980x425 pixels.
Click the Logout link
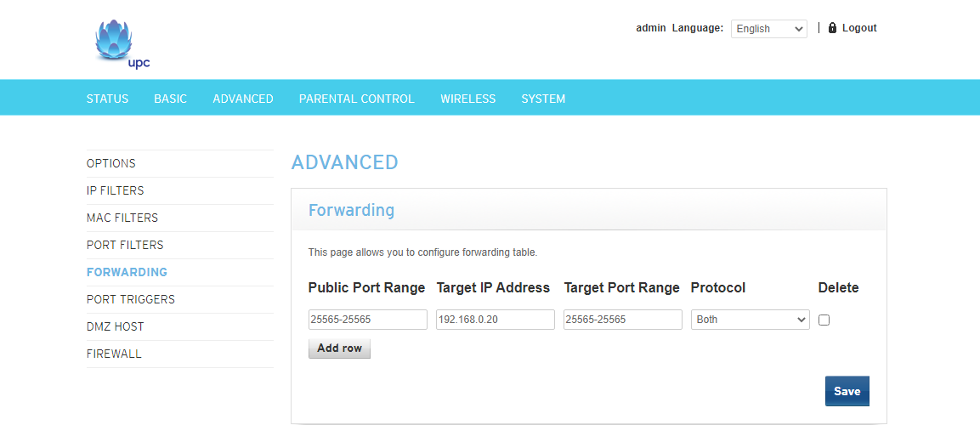coord(858,28)
